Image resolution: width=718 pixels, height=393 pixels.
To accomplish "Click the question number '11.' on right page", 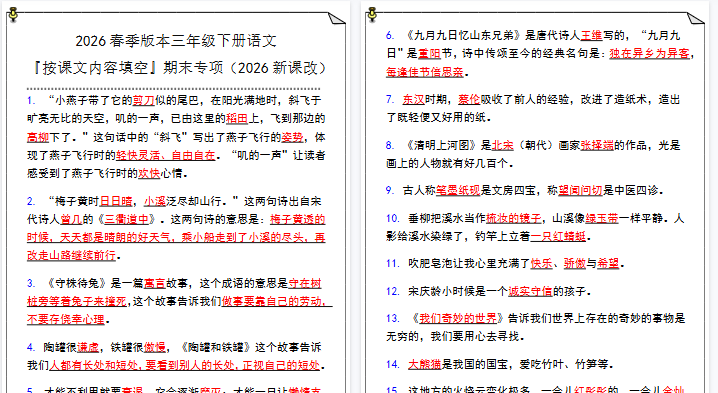I will click(393, 263).
